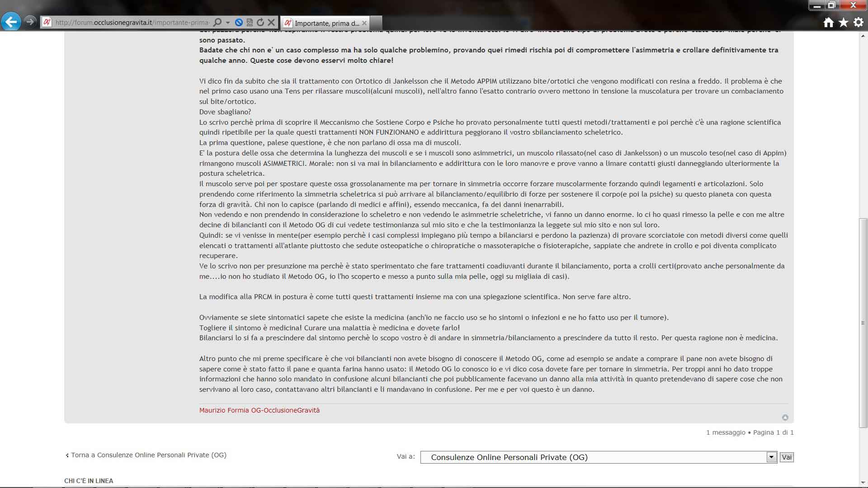Screen dimensions: 868x488
Task: Click the browser forward arrow
Action: [x=30, y=21]
